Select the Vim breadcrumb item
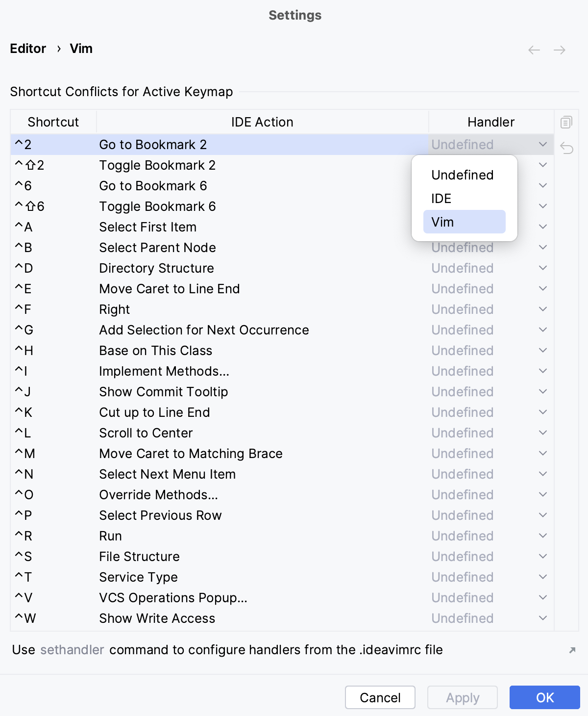This screenshot has height=716, width=588. [81, 49]
